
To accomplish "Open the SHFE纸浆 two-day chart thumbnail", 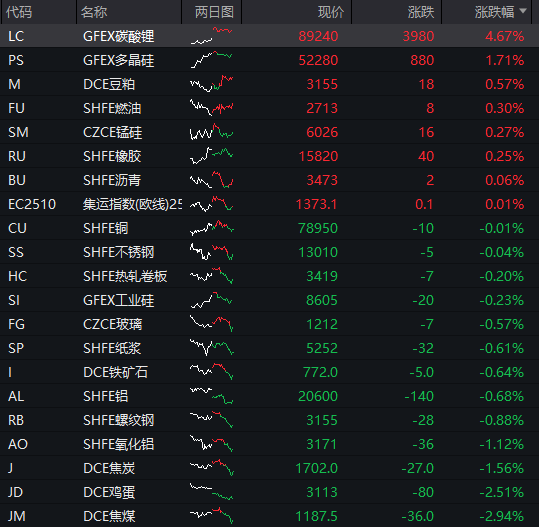I will 212,348.
